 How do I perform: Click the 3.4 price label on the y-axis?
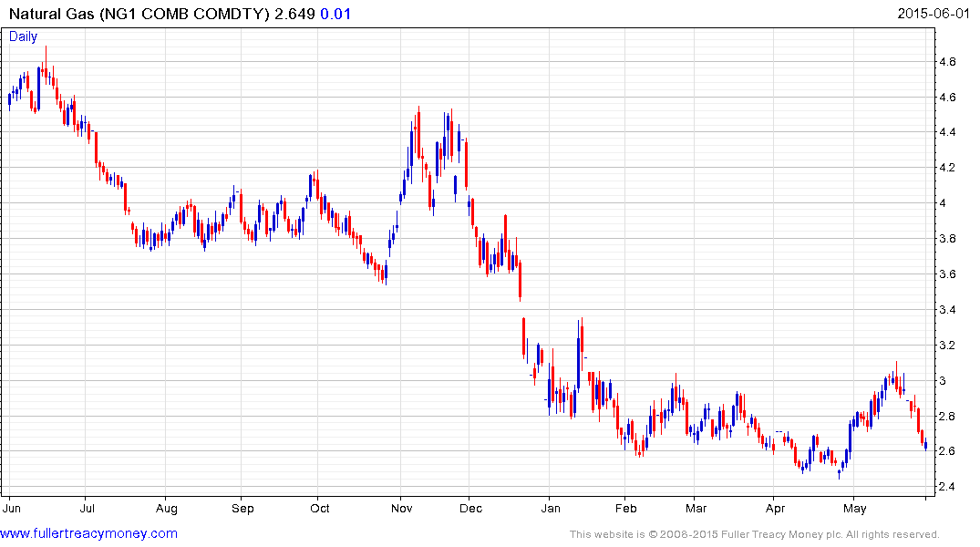pyautogui.click(x=947, y=310)
